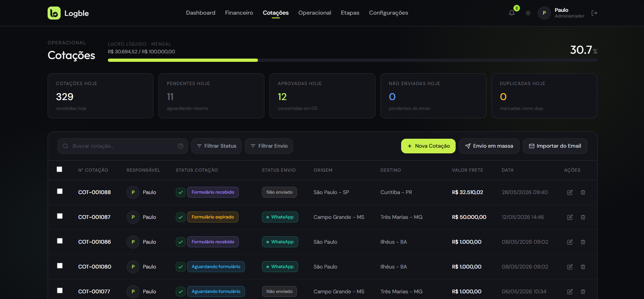Open 'Formulário recebido' status of COT-001086
Image resolution: width=644 pixels, height=299 pixels.
click(x=213, y=242)
